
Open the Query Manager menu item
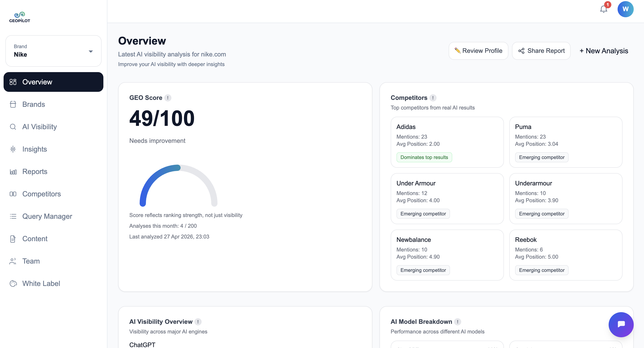[53, 216]
